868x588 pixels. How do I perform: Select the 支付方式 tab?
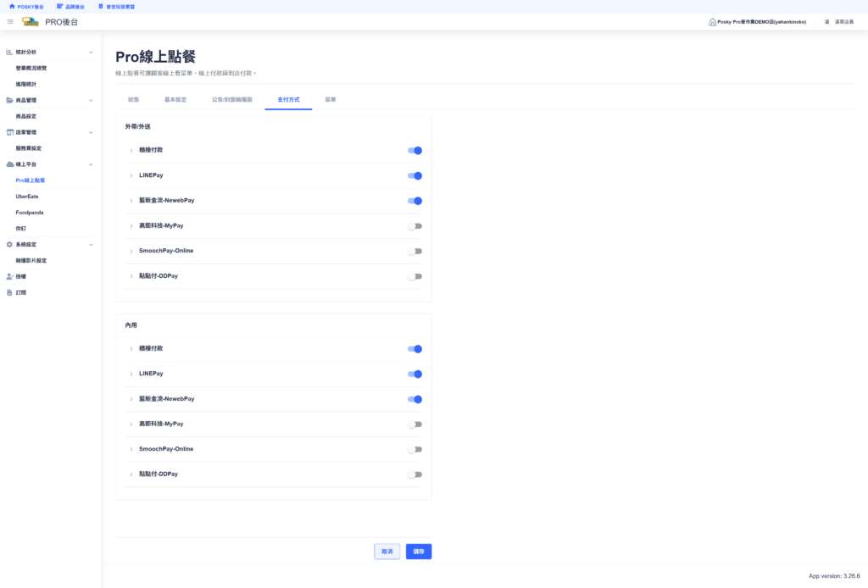(288, 100)
